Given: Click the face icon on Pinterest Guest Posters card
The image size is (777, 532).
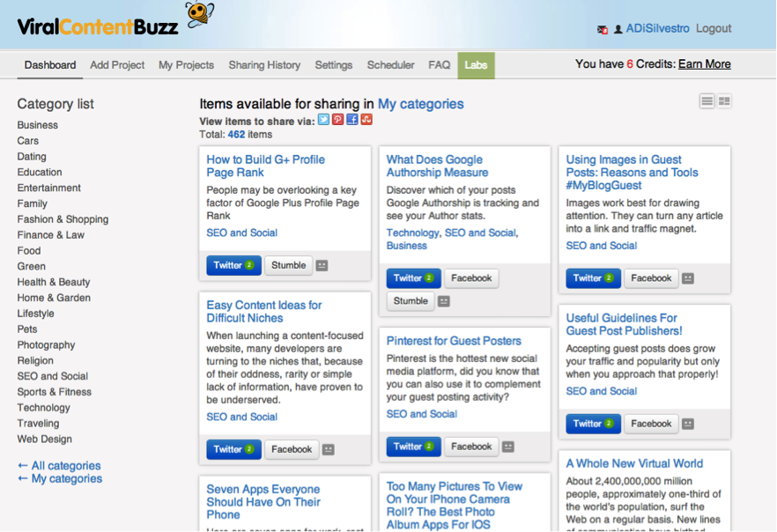Looking at the screenshot, I should coord(507,447).
